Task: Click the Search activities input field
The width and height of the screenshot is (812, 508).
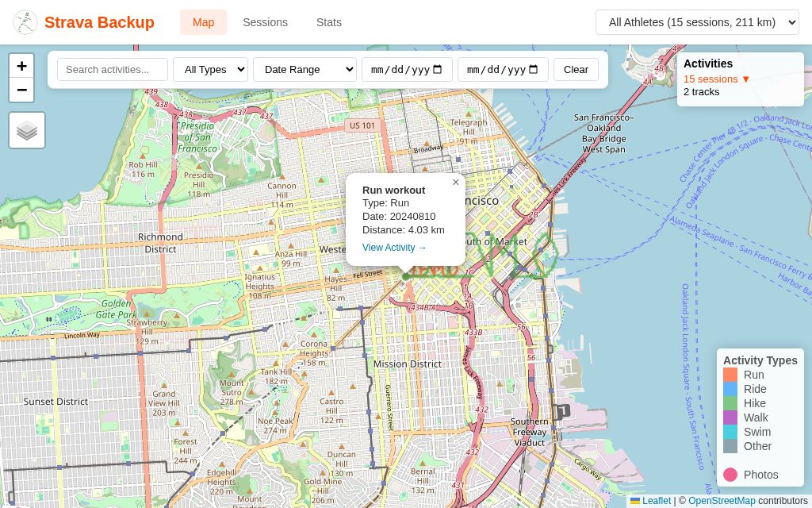Action: coord(113,70)
